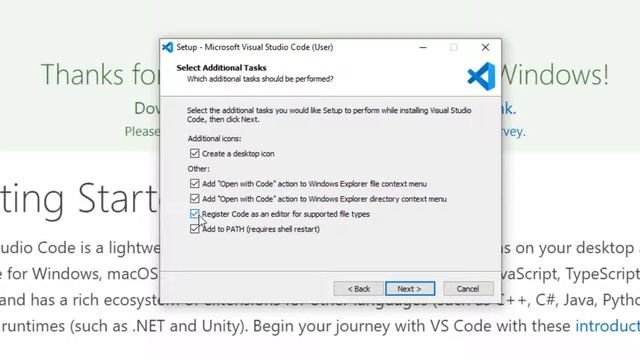This screenshot has height=360, width=640.
Task: Toggle the Add to PATH checkbox
Action: (194, 229)
